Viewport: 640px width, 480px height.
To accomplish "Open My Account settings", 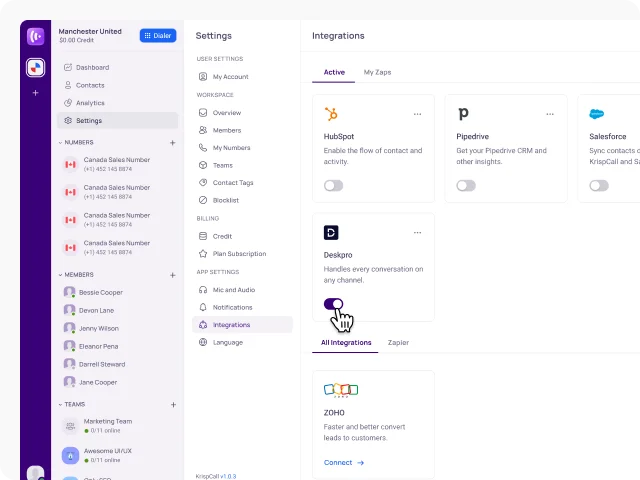I will pyautogui.click(x=224, y=77).
